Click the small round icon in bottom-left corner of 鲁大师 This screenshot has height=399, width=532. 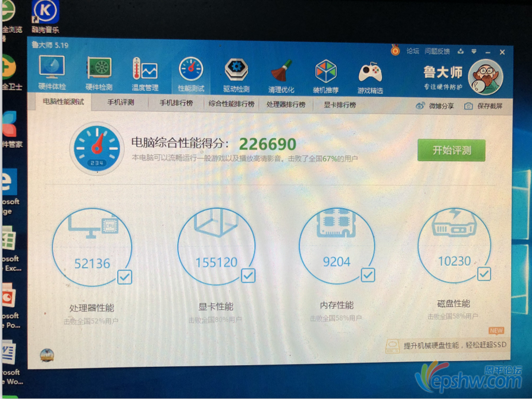[x=47, y=355]
